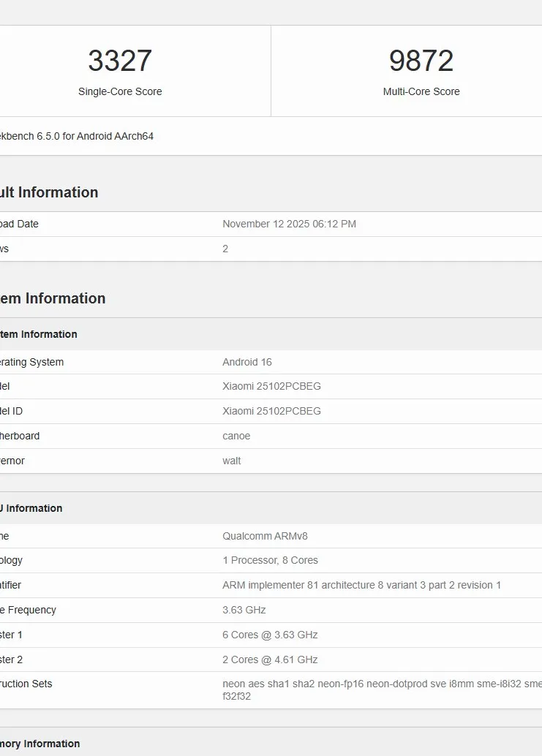Click the 1 Processor, 8 Cores topology value
The image size is (542, 756).
270,560
